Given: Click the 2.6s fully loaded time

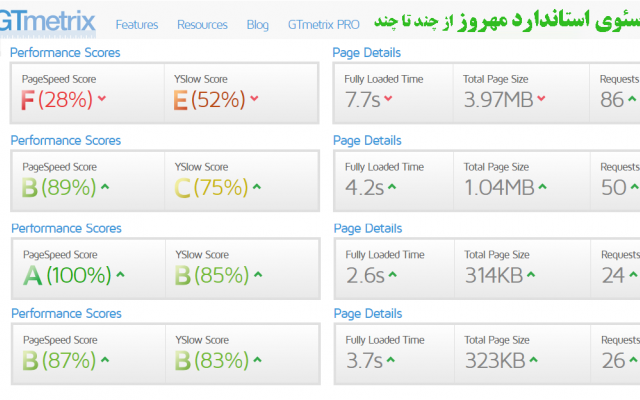Looking at the screenshot, I should click(x=365, y=276).
